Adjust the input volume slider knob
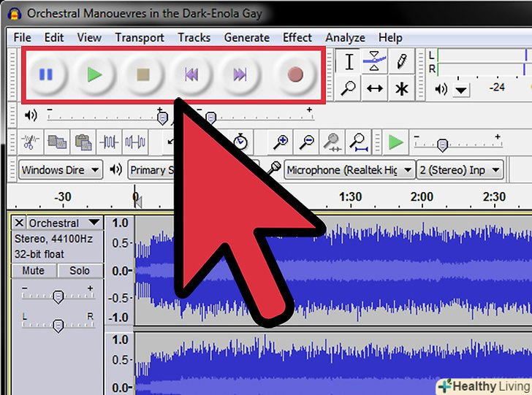This screenshot has width=532, height=395. point(211,118)
